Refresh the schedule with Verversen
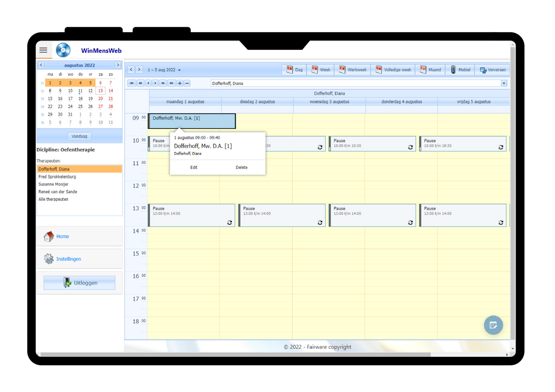Screen dimensions: 555x392 (492, 70)
